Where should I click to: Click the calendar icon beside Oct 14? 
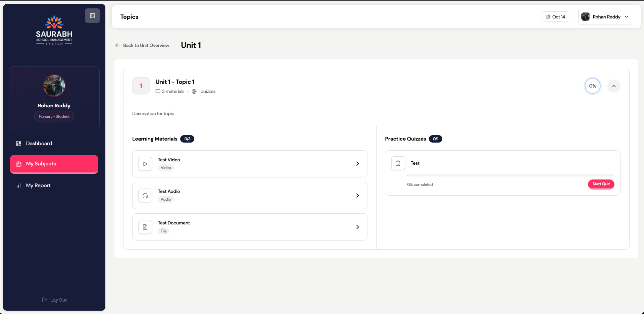click(x=548, y=17)
